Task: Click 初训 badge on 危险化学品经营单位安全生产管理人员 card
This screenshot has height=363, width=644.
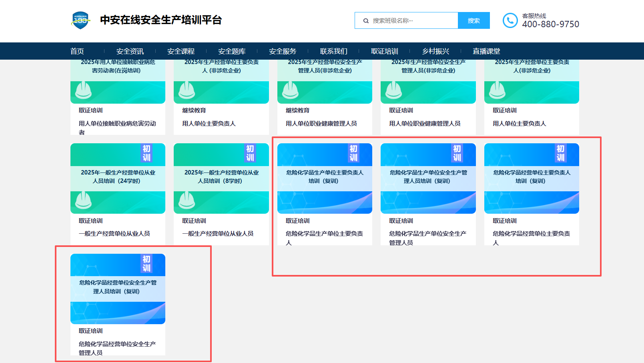Action: (146, 263)
